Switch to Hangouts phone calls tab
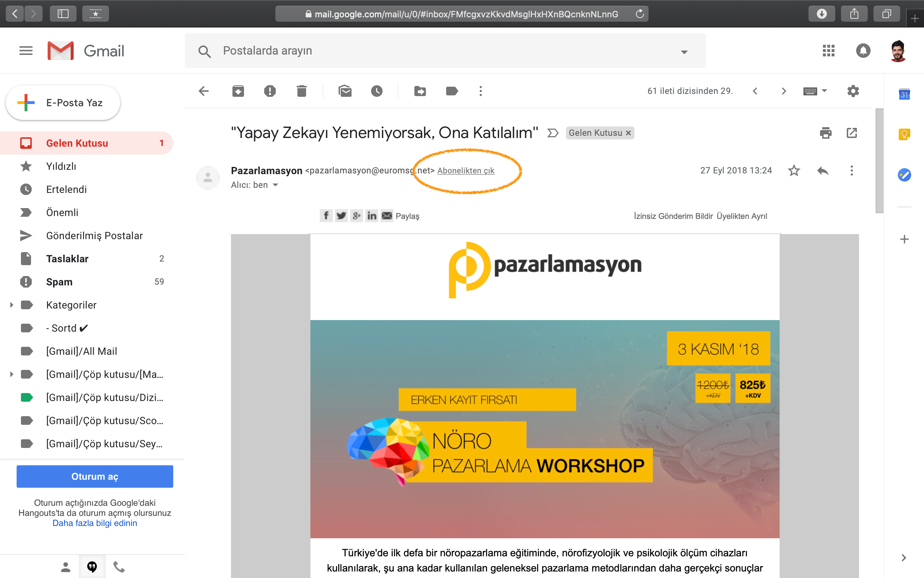The image size is (924, 578). (x=119, y=567)
